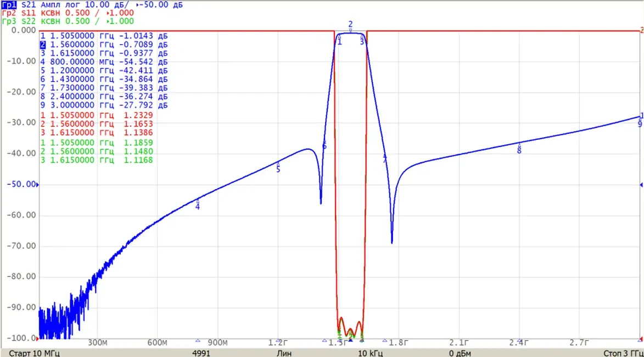Select marker 6 row at 1.4300000 ГГц
This screenshot has width=644, height=357.
click(x=104, y=79)
